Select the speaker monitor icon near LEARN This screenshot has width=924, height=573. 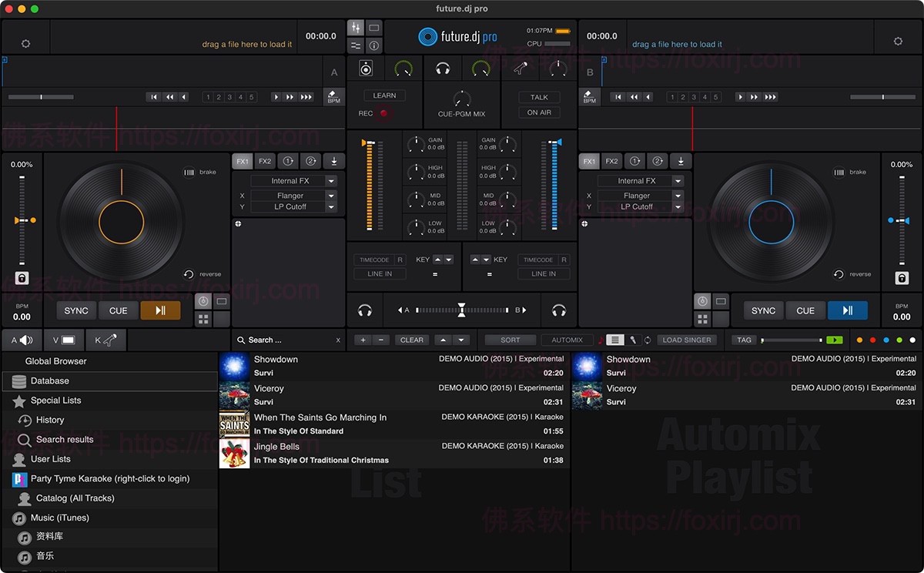(x=365, y=67)
